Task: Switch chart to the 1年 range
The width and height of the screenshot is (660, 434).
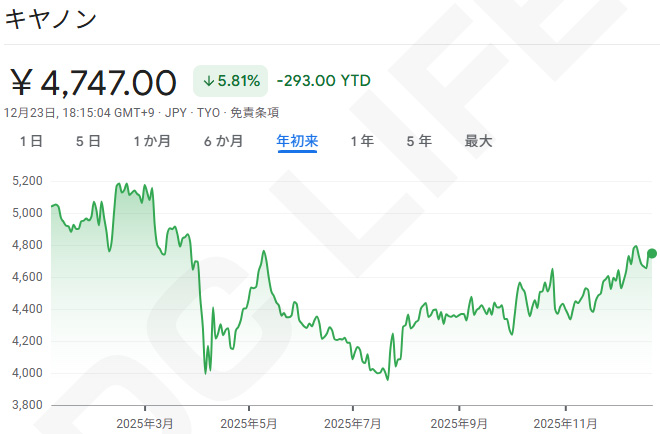Action: click(x=362, y=142)
